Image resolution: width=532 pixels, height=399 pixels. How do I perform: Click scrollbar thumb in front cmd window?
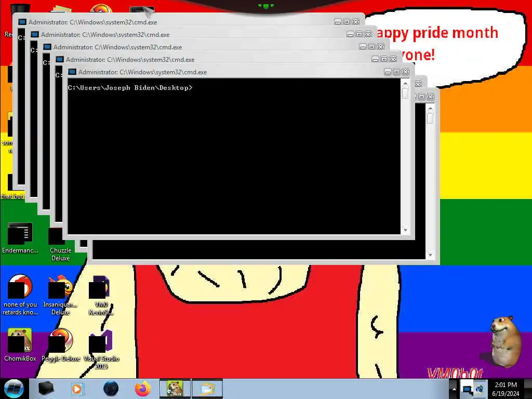click(405, 92)
